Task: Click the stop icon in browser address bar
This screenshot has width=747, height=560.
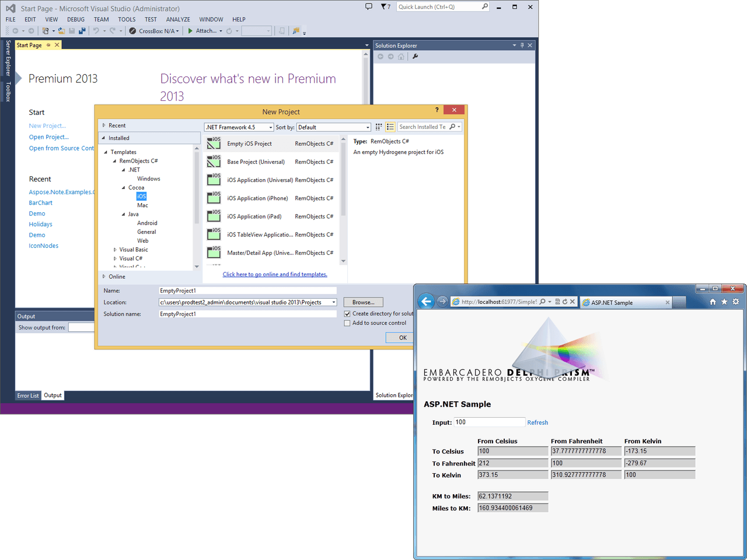Action: coord(573,302)
